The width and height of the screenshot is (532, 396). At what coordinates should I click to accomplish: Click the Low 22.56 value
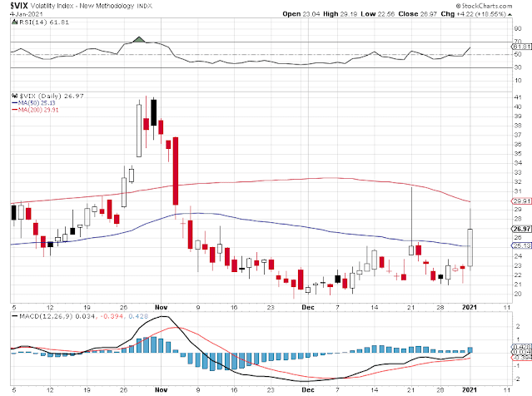click(x=377, y=14)
